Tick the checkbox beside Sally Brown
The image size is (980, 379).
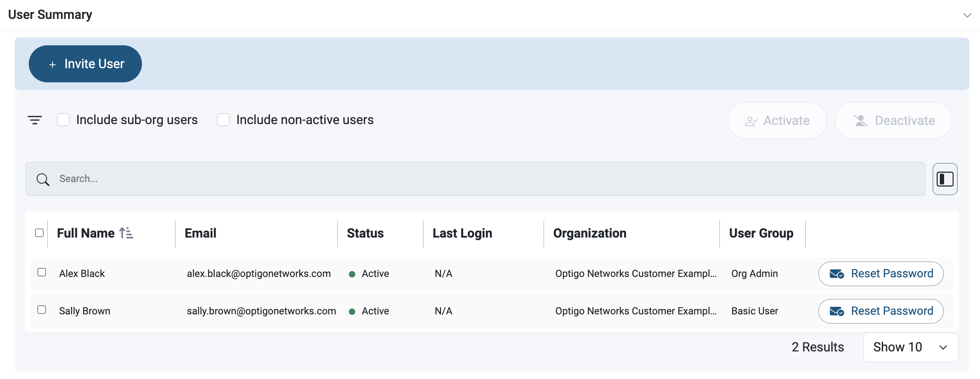coord(42,310)
